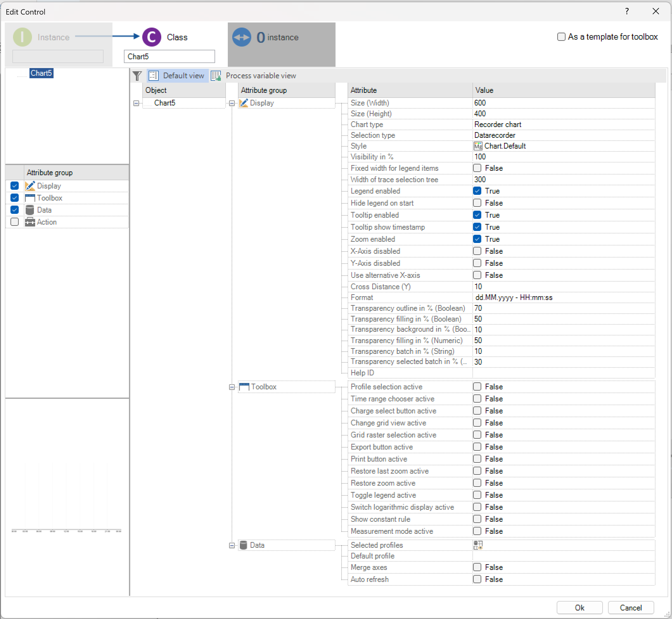Disable the Legend enabled checkbox

pos(477,191)
